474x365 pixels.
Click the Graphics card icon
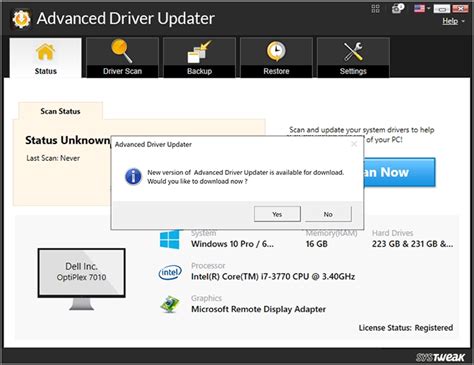click(x=170, y=304)
